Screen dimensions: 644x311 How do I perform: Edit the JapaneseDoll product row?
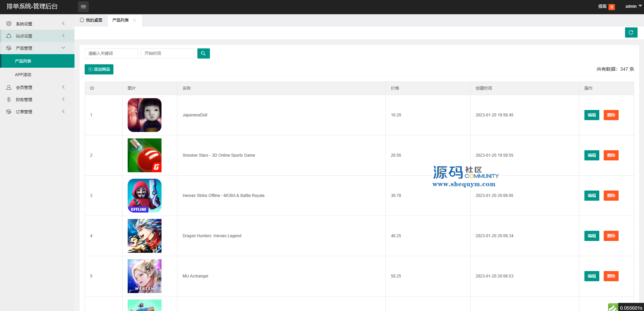click(x=592, y=115)
